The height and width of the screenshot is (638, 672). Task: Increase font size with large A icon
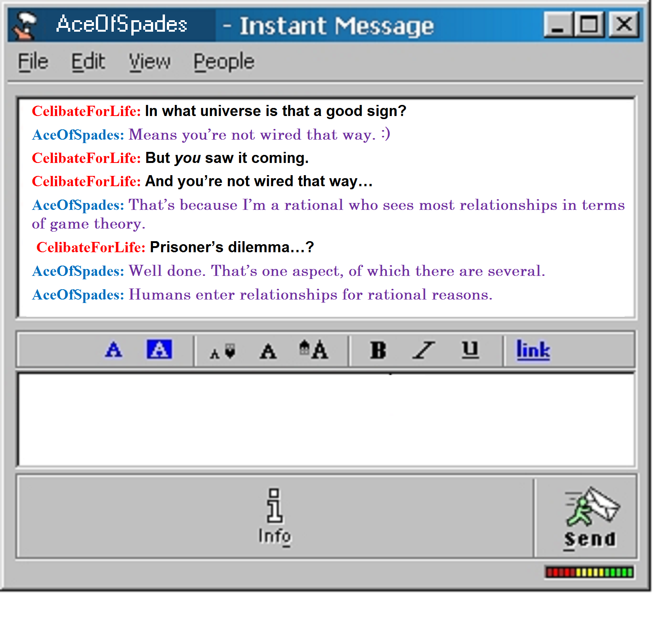pos(313,350)
